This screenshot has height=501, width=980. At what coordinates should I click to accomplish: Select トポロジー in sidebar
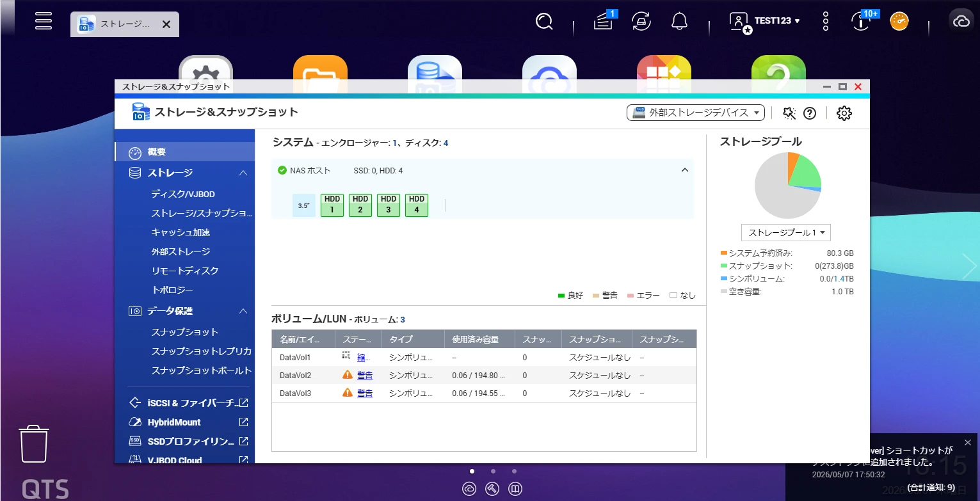point(172,290)
